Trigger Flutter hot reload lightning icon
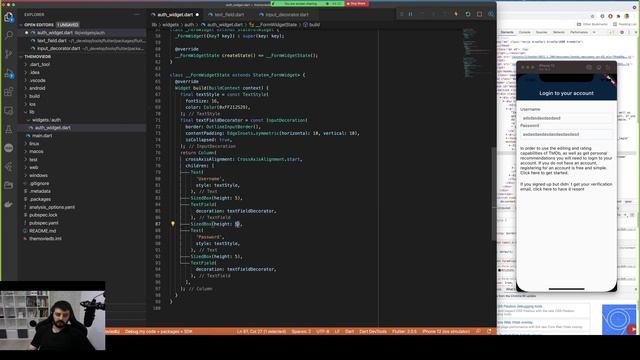Viewport: 640px width, 360px height. pos(456,14)
